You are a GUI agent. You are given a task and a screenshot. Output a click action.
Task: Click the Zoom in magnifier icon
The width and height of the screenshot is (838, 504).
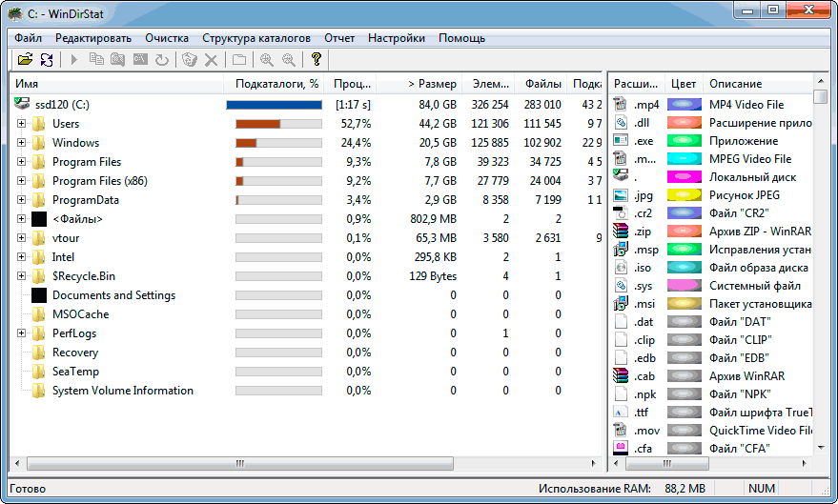267,60
